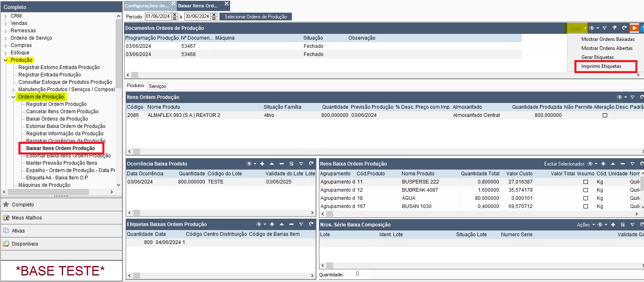Image resolution: width=644 pixels, height=282 pixels.
Task: Click the Meus Atalhos shortcut icon
Action: point(6,217)
